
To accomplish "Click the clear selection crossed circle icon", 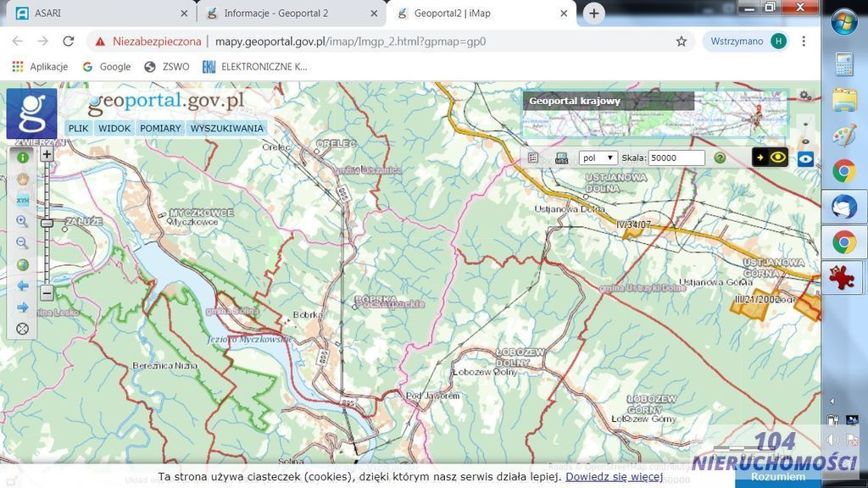I will [23, 329].
